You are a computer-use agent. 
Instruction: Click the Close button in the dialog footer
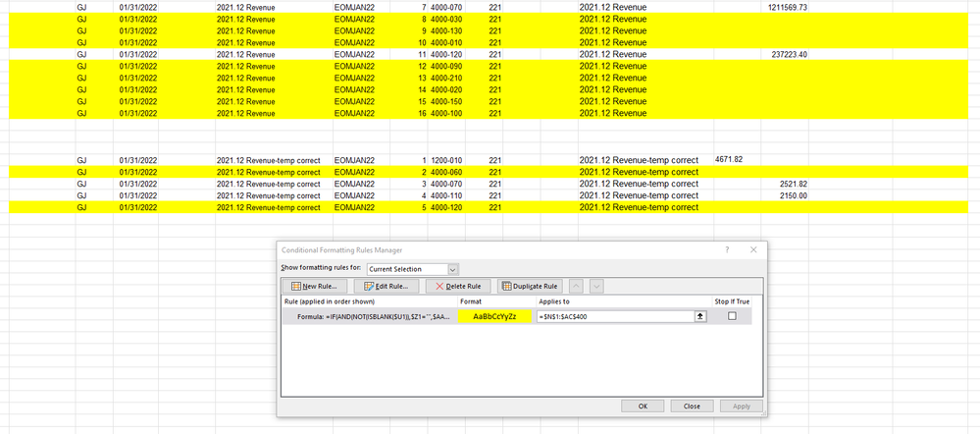(x=692, y=406)
